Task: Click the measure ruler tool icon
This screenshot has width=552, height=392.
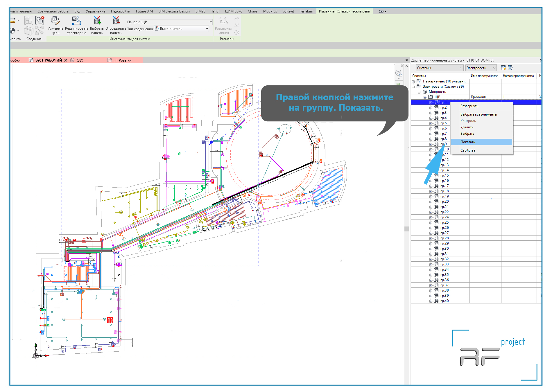Action: click(x=12, y=20)
